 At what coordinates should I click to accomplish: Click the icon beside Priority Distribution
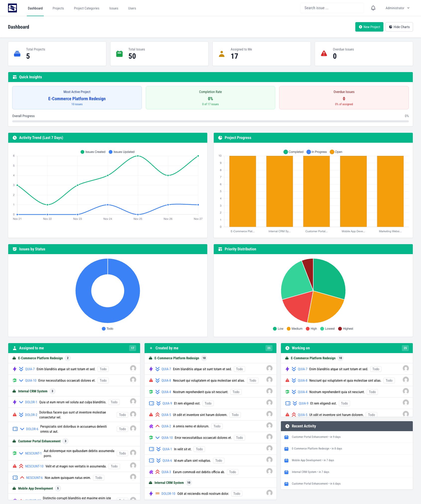tap(220, 249)
